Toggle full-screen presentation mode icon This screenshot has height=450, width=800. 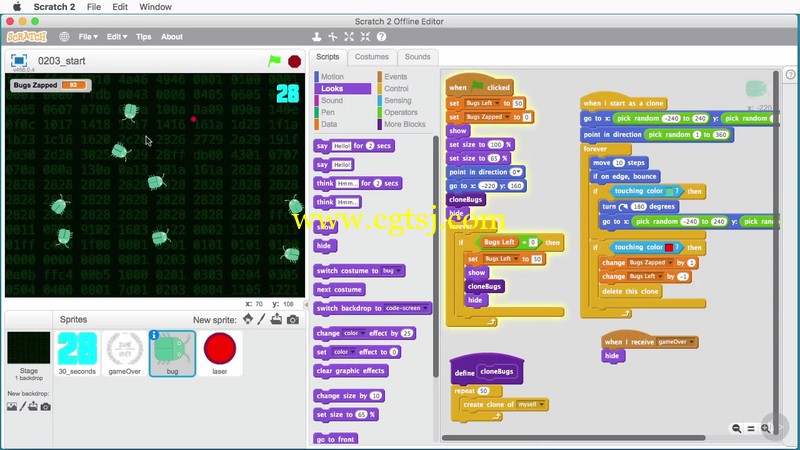click(19, 61)
